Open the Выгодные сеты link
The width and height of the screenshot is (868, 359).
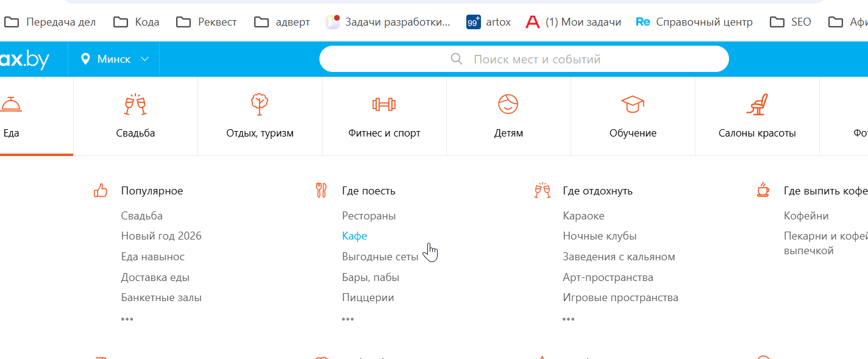point(380,257)
